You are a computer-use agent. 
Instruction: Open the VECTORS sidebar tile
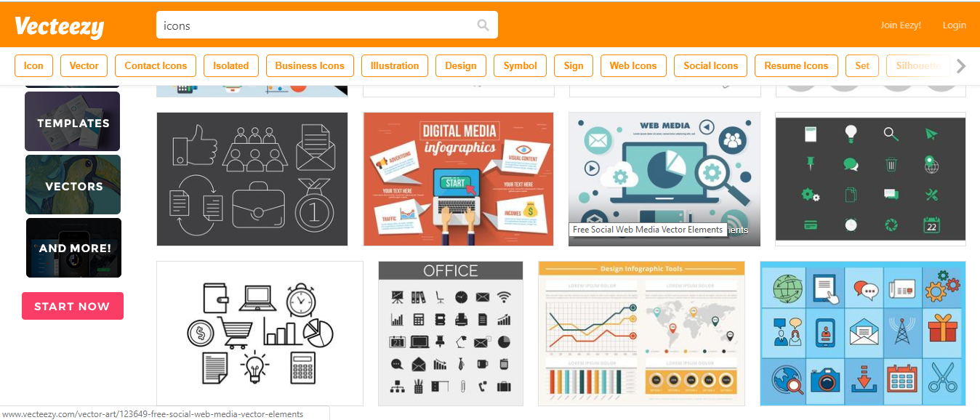[x=73, y=185]
